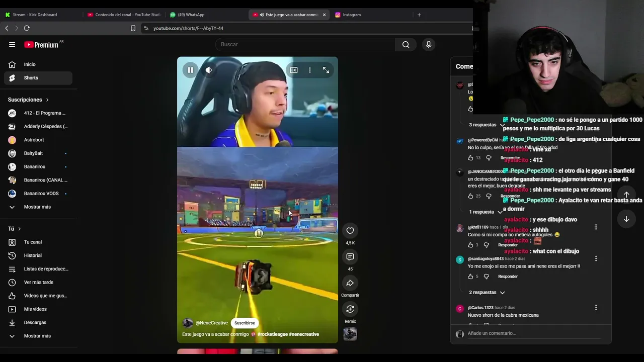Reply to @santiagoloya8843 with Responder
This screenshot has width=644, height=362.
(508, 277)
